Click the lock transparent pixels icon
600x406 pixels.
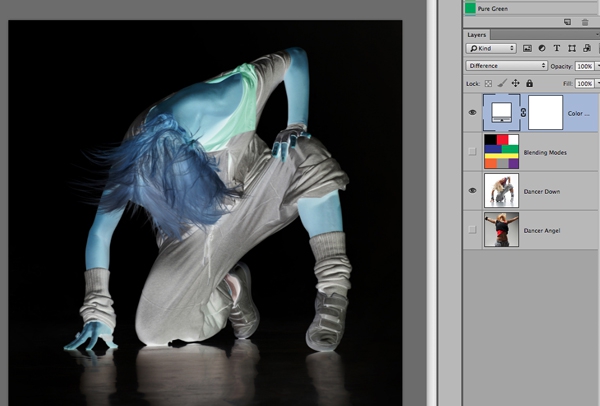[x=488, y=83]
